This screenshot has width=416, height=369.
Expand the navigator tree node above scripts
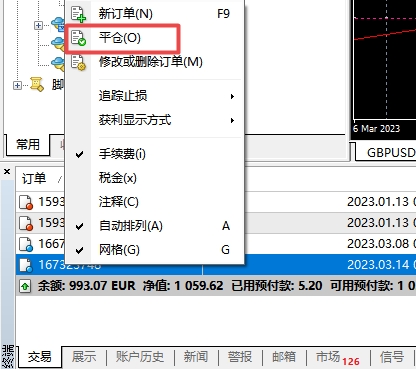(x=38, y=25)
